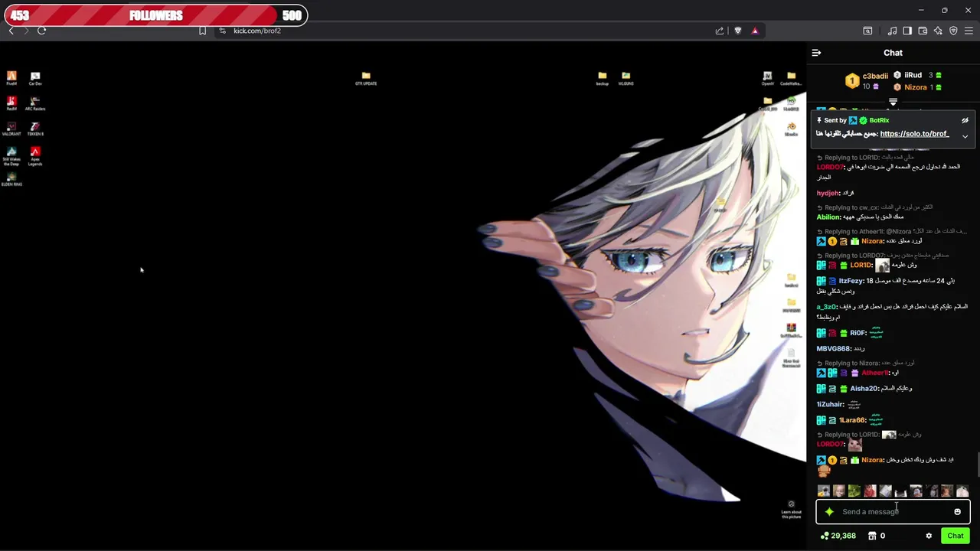Screen dimensions: 980x551
Task: Hide the pinned BotRix message
Action: click(965, 120)
